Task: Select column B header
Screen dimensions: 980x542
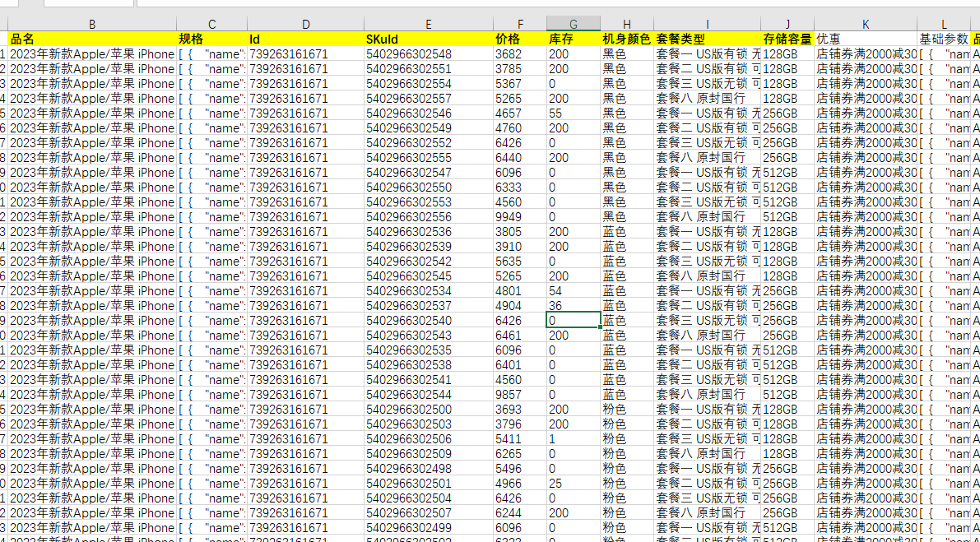Action: tap(92, 25)
